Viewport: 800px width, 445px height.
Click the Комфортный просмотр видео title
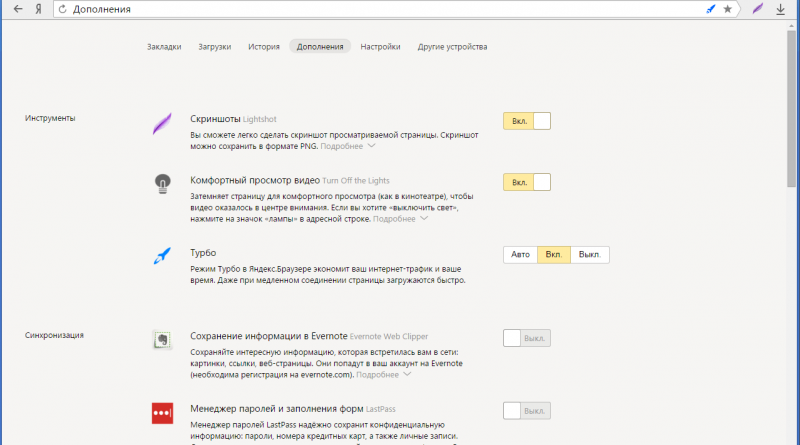tap(255, 180)
